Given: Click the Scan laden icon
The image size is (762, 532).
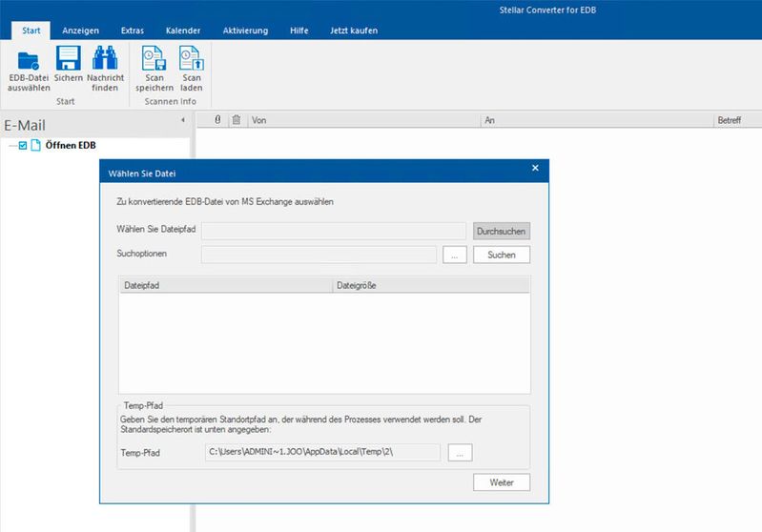Looking at the screenshot, I should click(x=192, y=58).
